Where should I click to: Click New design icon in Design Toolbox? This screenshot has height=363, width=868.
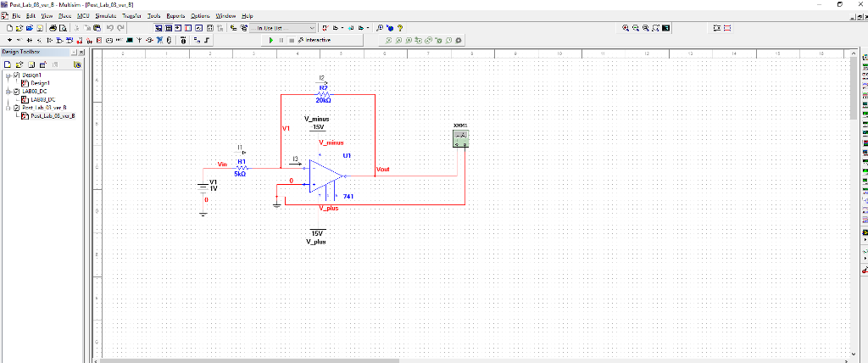pos(6,64)
